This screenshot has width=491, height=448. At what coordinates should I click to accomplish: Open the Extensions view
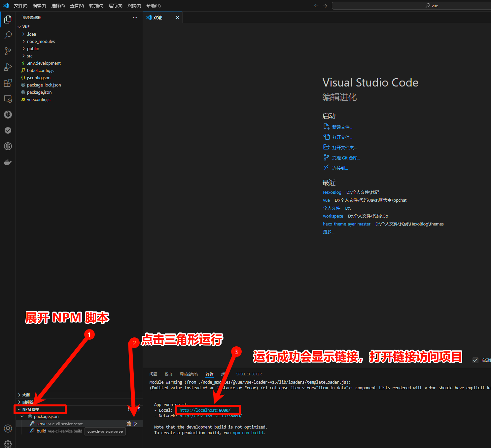(x=8, y=83)
